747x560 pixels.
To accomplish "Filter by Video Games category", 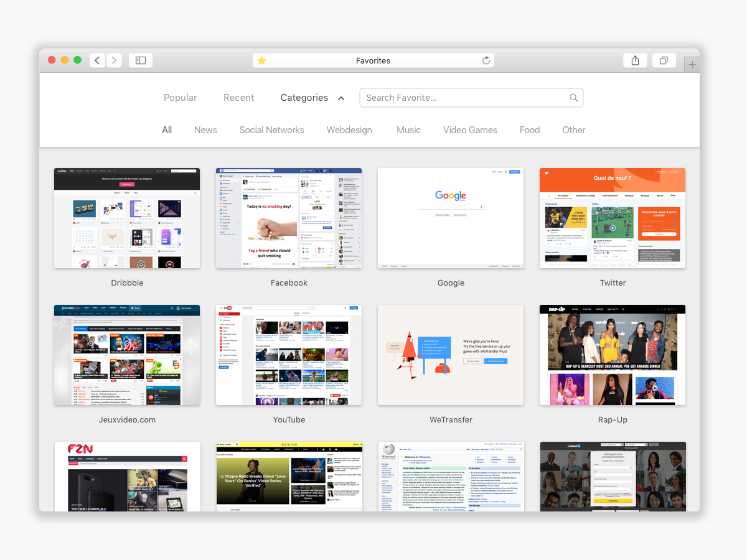I will click(470, 130).
